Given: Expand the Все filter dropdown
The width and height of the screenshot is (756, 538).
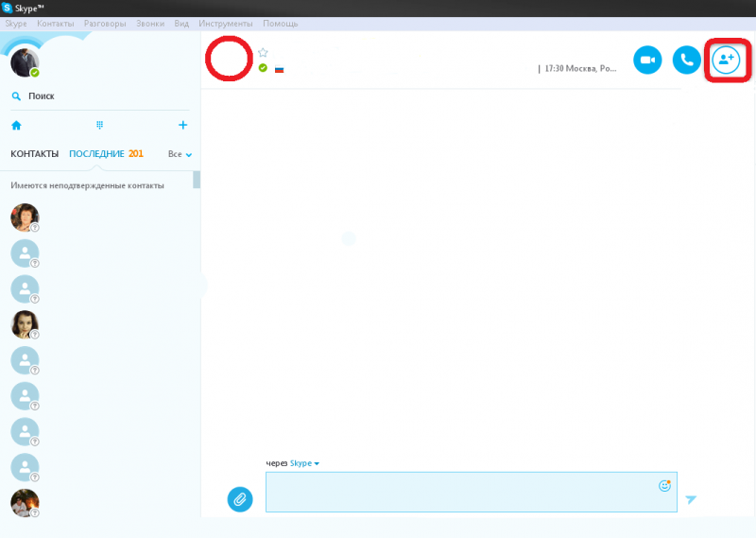Looking at the screenshot, I should click(180, 154).
